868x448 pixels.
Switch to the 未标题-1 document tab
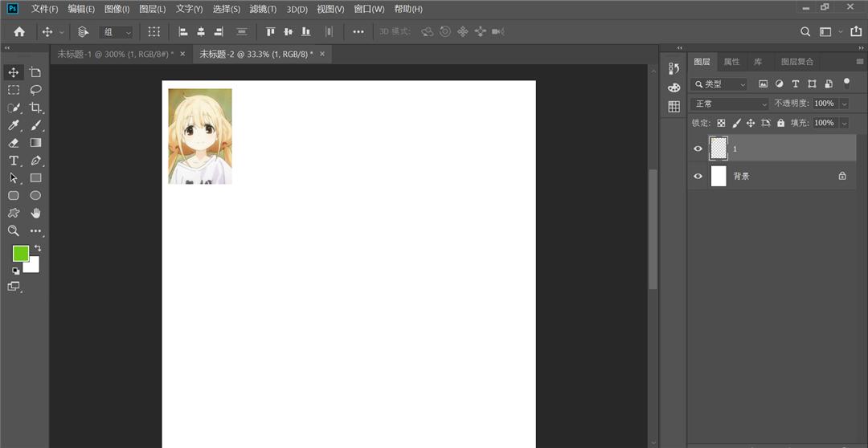[115, 54]
